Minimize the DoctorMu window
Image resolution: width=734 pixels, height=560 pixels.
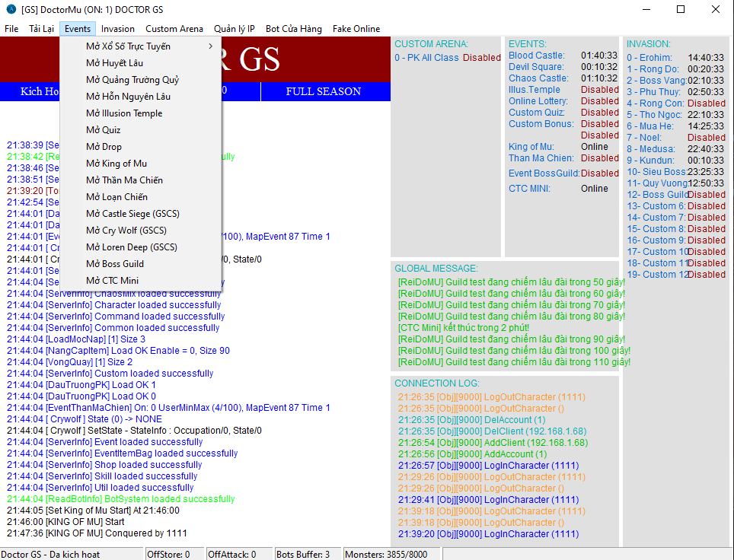(646, 10)
